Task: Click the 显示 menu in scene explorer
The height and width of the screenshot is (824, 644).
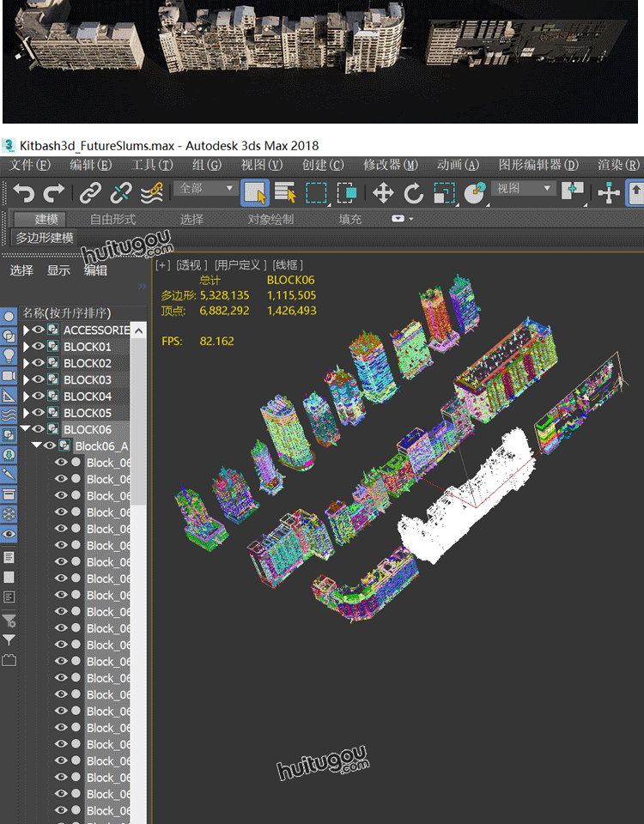Action: pos(58,270)
